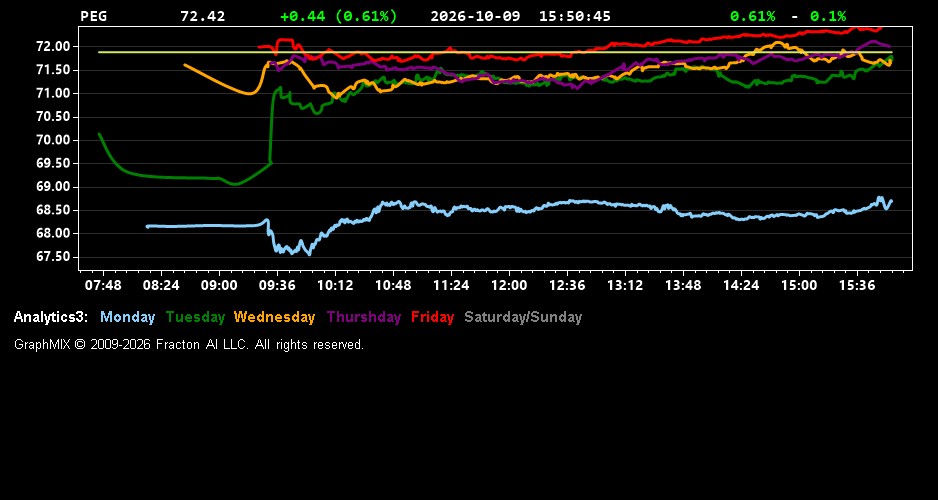The image size is (938, 500).
Task: Click the 71.50 y-axis label
Action: [55, 70]
